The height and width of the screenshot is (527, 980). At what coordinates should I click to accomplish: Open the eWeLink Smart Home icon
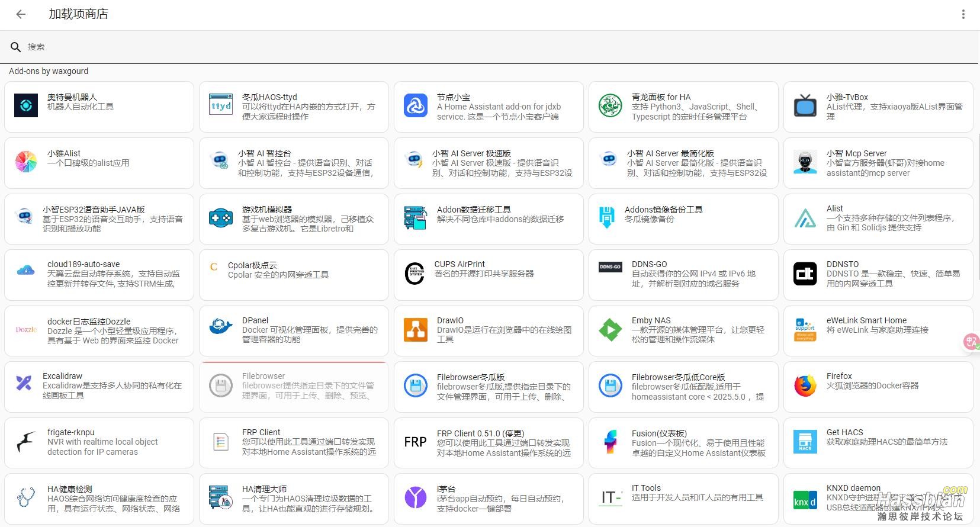point(805,330)
